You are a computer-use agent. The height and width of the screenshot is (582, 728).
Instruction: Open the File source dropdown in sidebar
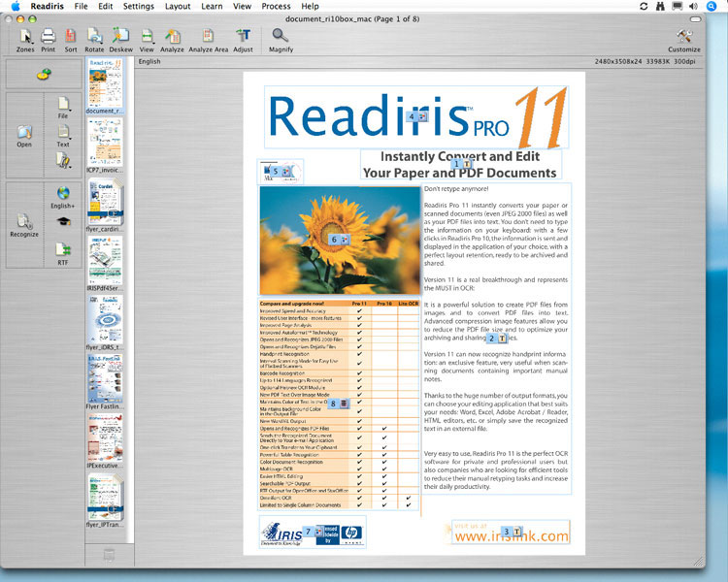pyautogui.click(x=63, y=105)
